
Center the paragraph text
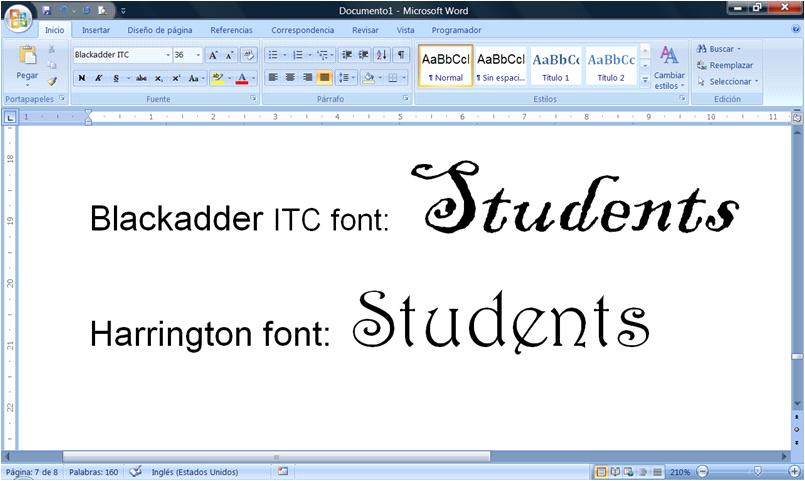tap(290, 78)
